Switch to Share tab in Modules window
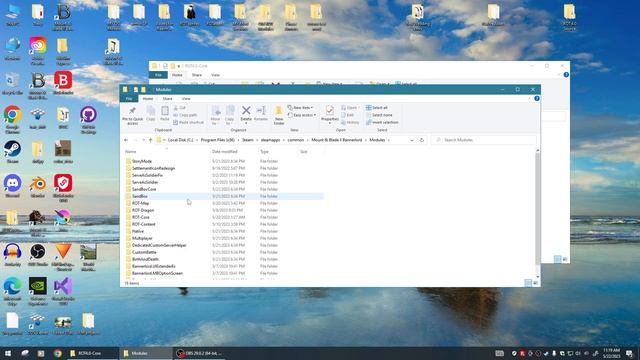Image resolution: width=640 pixels, height=360 pixels. [x=167, y=99]
